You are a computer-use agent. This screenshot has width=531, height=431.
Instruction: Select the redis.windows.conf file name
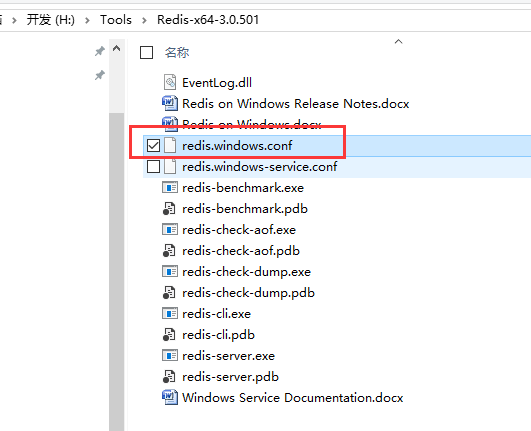[237, 146]
